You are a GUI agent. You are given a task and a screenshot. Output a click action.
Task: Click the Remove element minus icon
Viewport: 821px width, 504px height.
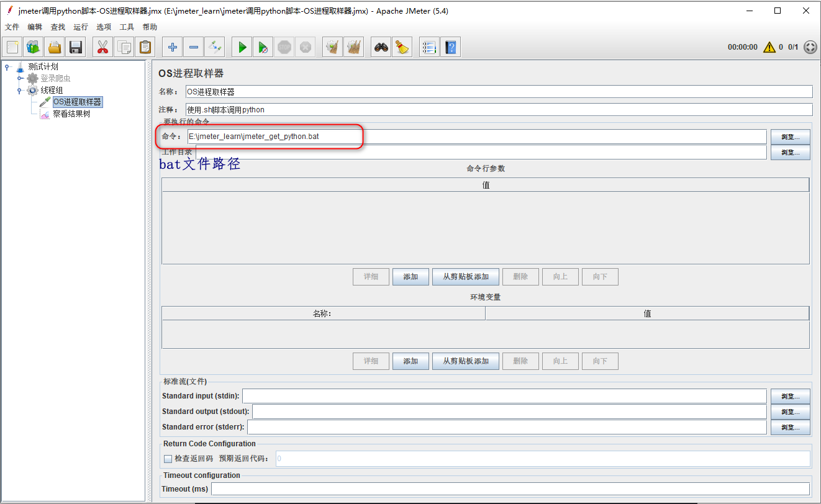(193, 47)
